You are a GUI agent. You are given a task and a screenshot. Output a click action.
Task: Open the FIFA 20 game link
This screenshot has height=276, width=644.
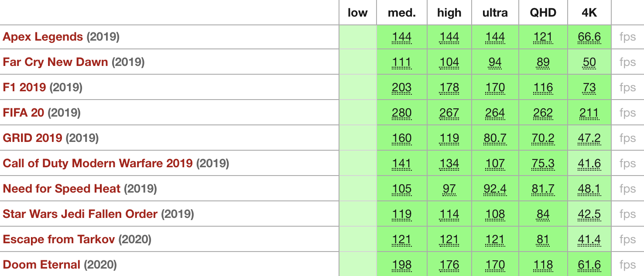pos(24,113)
